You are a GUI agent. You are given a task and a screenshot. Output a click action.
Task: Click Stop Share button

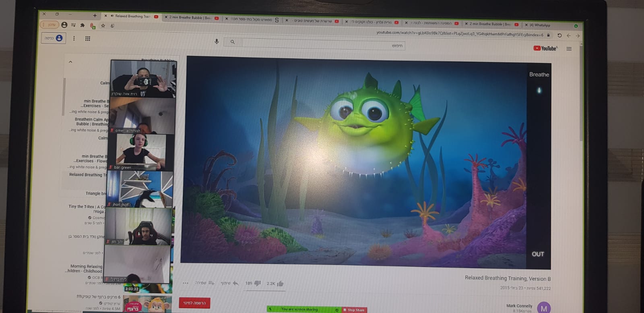point(355,310)
